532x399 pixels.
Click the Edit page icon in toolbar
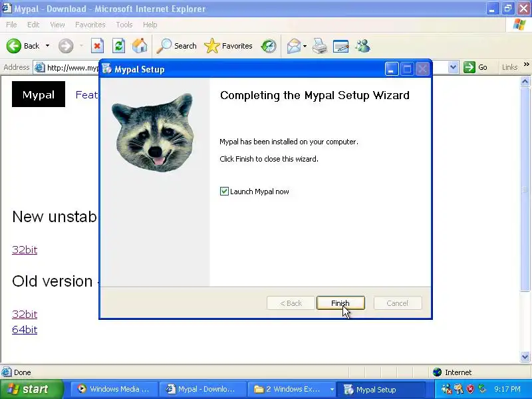pos(341,46)
